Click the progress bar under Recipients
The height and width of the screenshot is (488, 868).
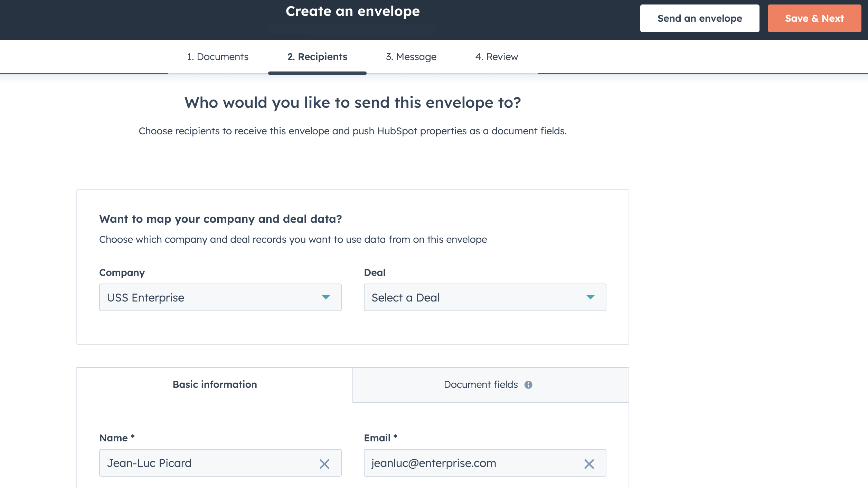click(x=317, y=73)
